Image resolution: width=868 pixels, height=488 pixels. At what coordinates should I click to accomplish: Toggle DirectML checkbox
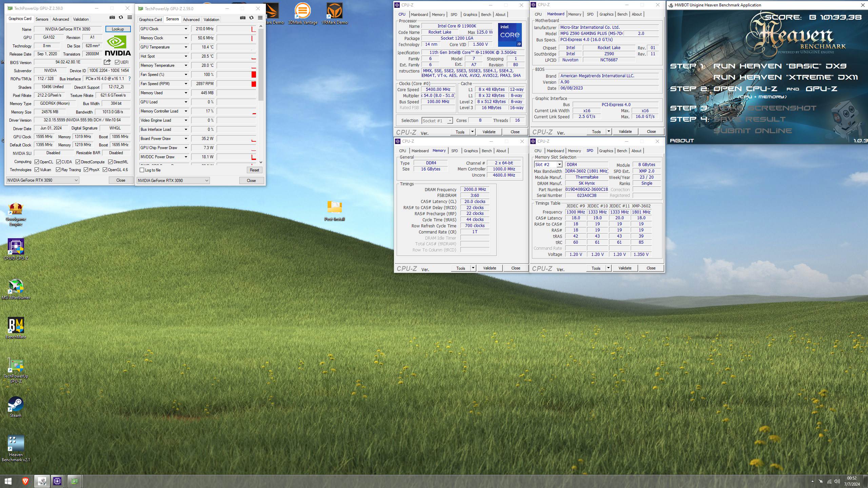(x=110, y=162)
